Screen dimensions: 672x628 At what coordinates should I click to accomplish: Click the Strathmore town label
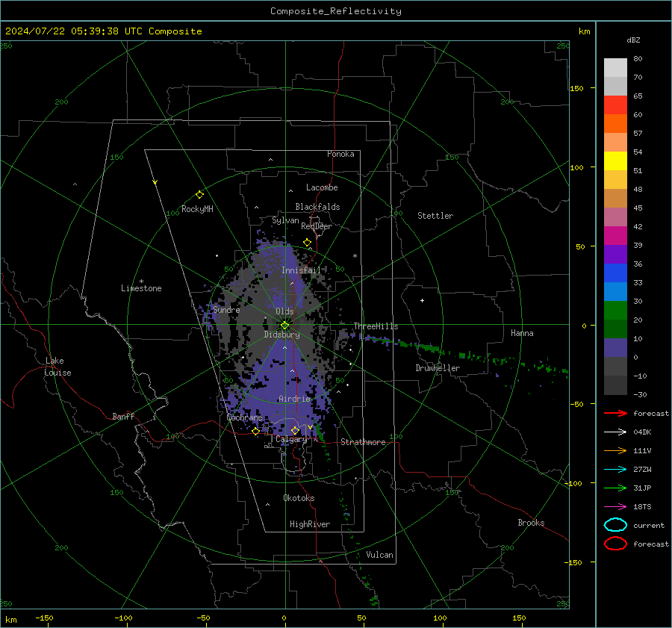(x=363, y=442)
